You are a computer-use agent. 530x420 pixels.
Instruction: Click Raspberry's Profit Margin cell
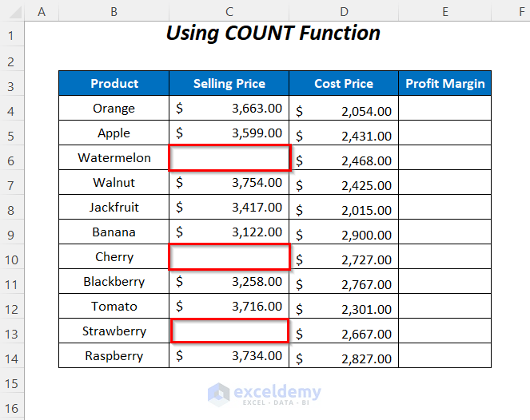click(x=444, y=355)
